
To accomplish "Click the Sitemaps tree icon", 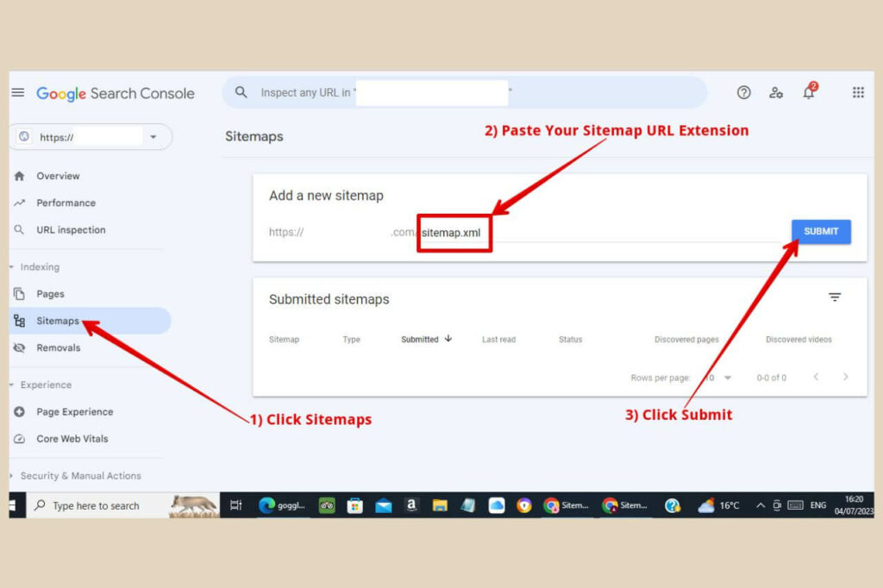I will [x=19, y=321].
